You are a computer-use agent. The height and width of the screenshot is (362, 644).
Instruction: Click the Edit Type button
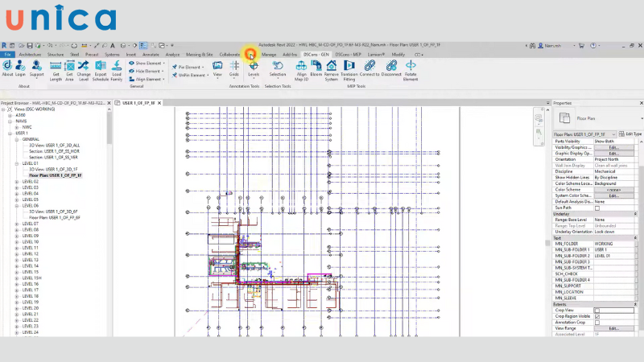[631, 134]
